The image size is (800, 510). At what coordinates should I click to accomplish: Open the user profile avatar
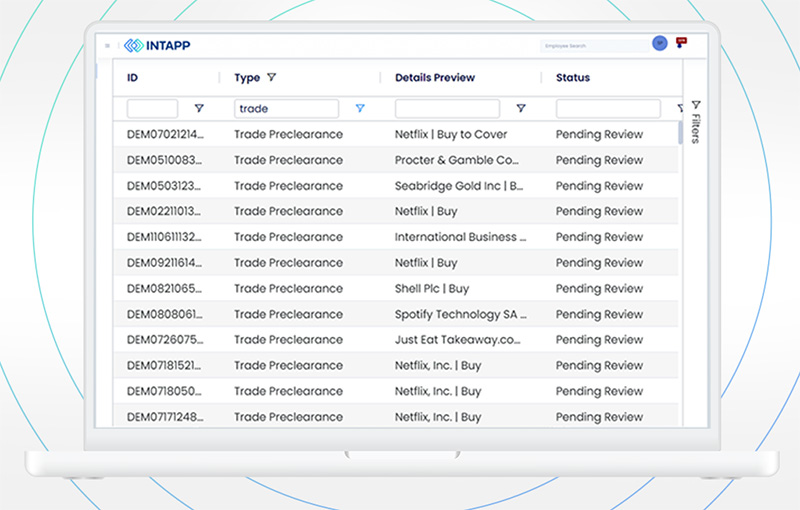(659, 44)
